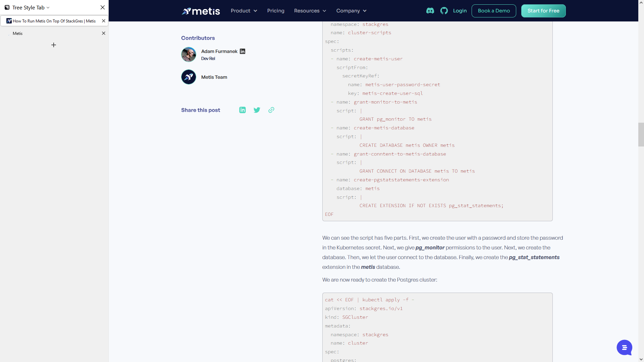Click 'CREATE EXTENSION IF NOT EXISTS' line

[431, 205]
